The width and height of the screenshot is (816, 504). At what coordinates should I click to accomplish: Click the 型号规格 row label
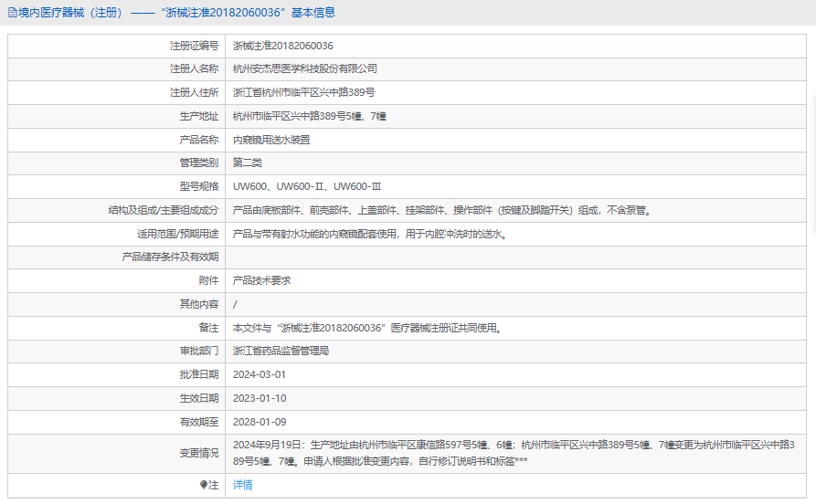[199, 186]
